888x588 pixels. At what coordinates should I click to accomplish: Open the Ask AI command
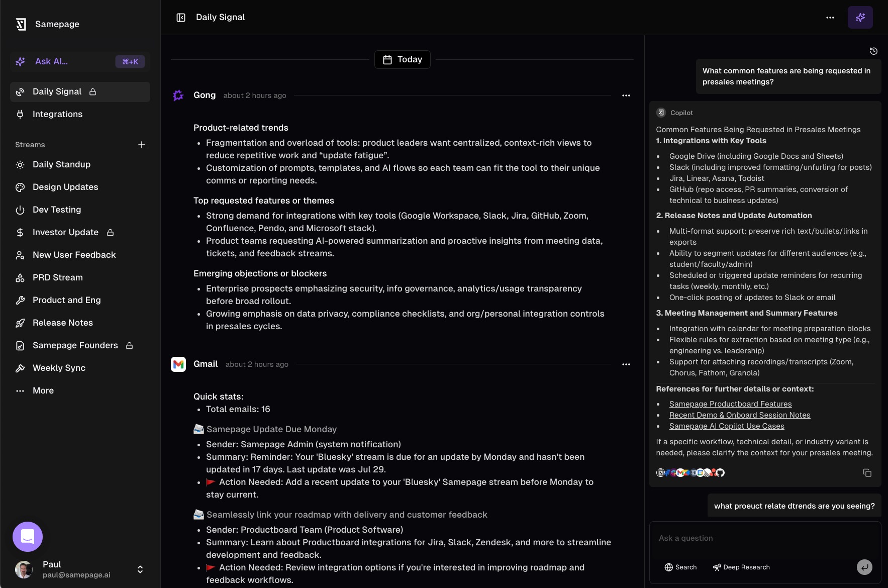tap(80, 62)
